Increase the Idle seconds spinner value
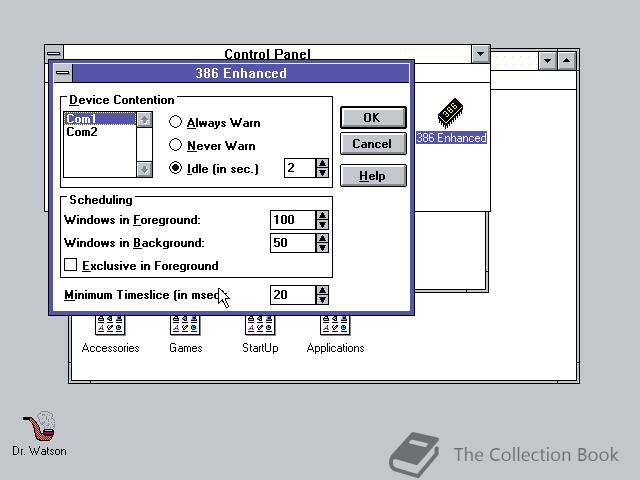This screenshot has width=640, height=480. coord(322,163)
